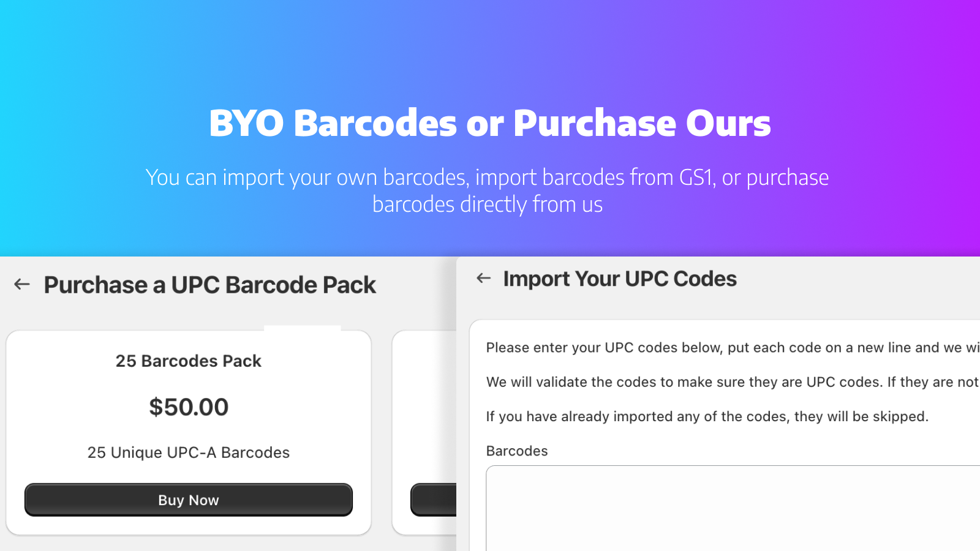Click the 'Please enter your UPC codes below' instruction
Screen dimensions: 980x551
tap(733, 348)
